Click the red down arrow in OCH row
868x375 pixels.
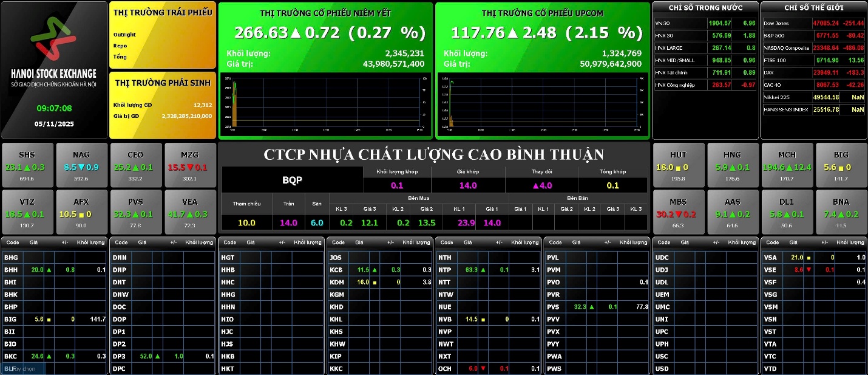[483, 368]
